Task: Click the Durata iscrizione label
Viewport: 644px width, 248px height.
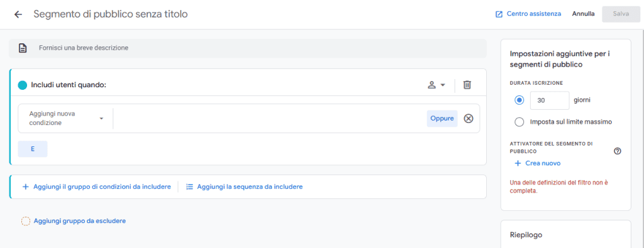Action: (536, 83)
